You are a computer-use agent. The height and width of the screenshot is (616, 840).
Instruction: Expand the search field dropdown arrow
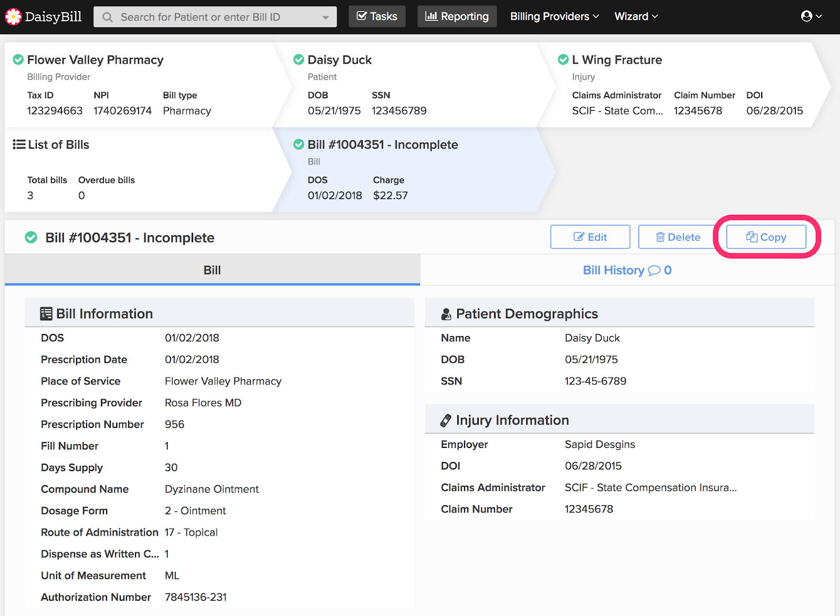pyautogui.click(x=325, y=17)
